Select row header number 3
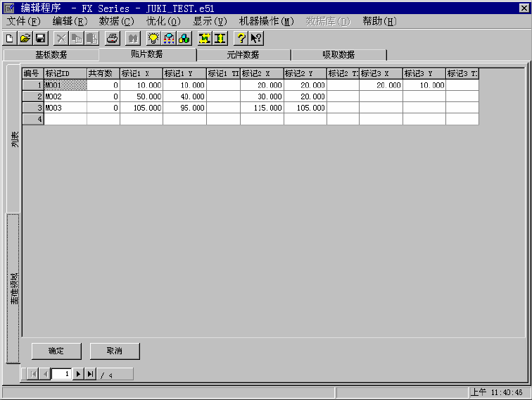This screenshot has height=400, width=532. pyautogui.click(x=33, y=108)
